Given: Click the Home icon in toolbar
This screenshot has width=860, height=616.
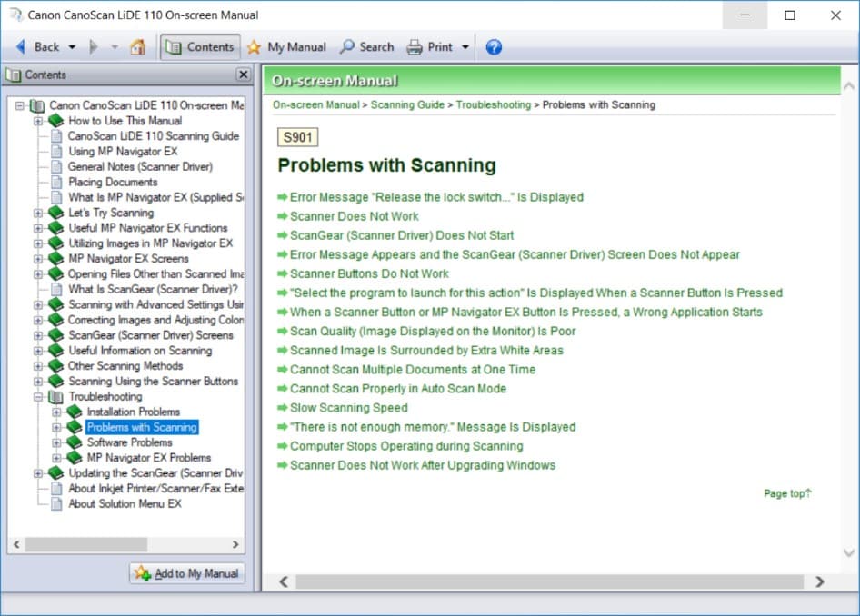Looking at the screenshot, I should 137,46.
